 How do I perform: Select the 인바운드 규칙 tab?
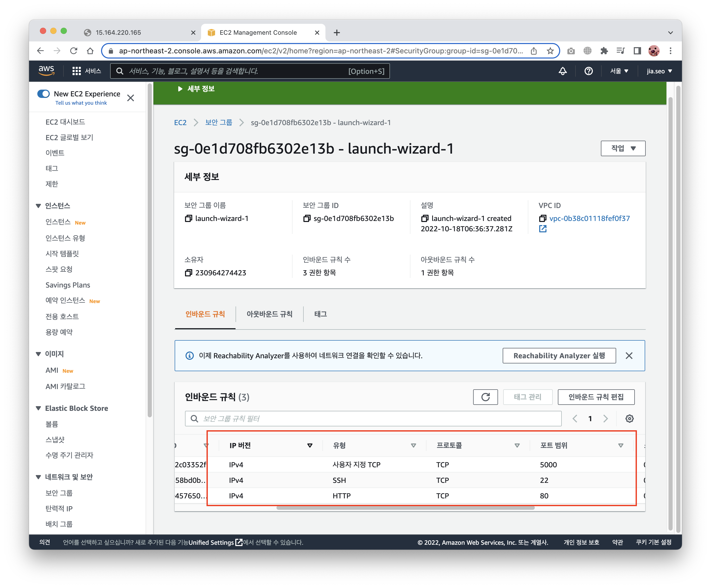click(205, 314)
